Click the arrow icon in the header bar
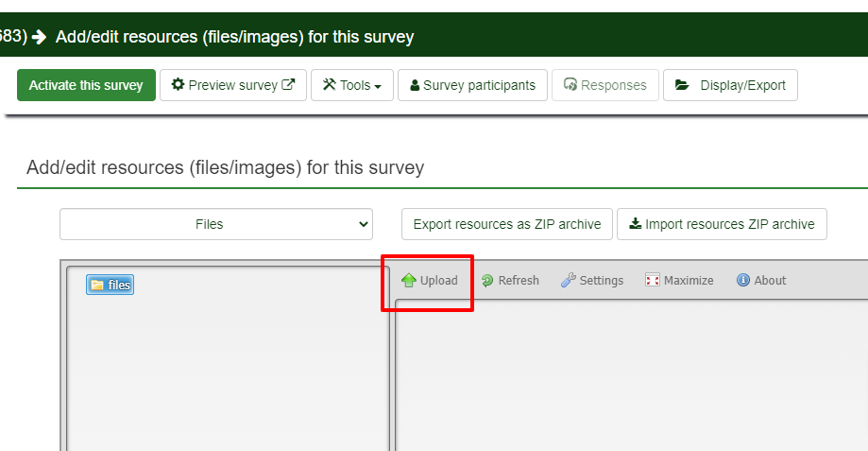The image size is (868, 451). [x=39, y=37]
